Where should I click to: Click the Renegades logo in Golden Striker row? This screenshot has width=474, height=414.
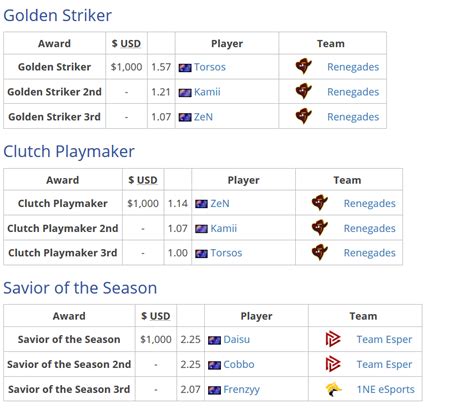pos(303,66)
